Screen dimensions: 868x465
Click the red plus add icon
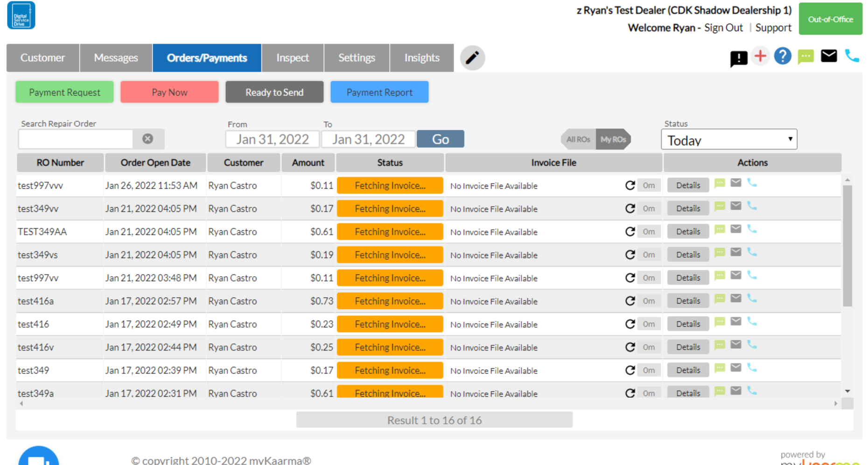pyautogui.click(x=760, y=56)
